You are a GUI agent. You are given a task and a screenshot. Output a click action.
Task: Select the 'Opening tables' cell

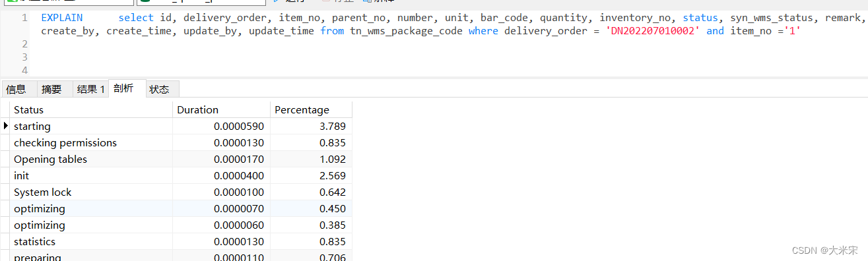[91, 159]
